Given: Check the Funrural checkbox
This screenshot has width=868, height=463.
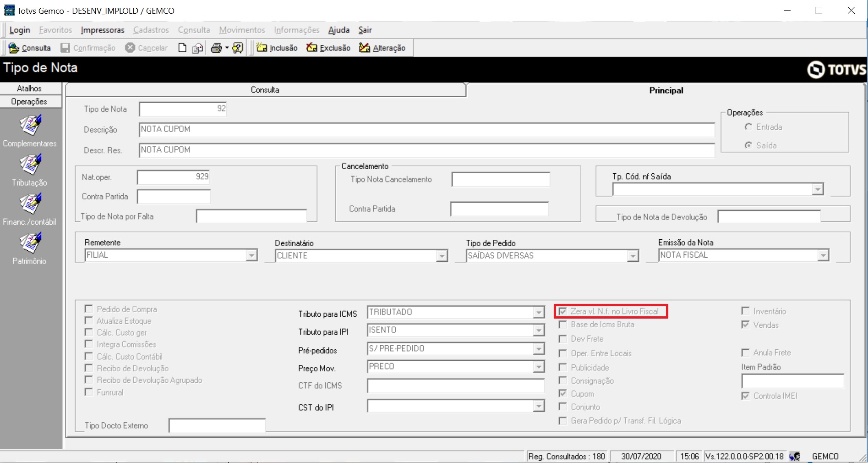Looking at the screenshot, I should [x=89, y=392].
